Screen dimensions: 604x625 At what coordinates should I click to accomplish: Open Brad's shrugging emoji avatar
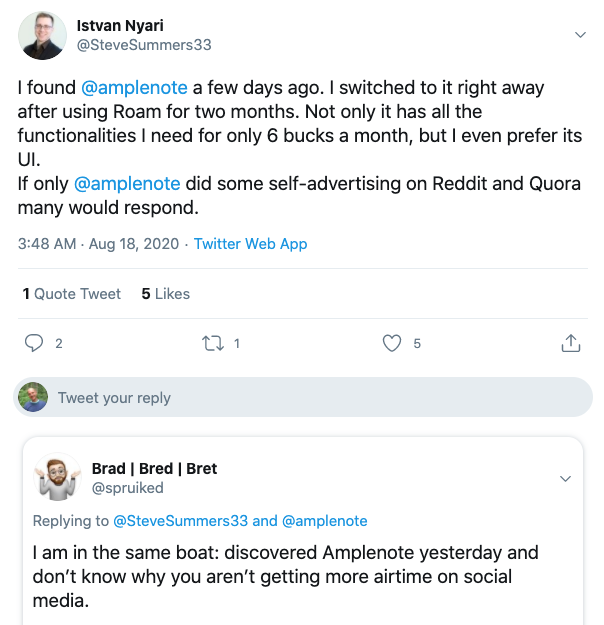pyautogui.click(x=57, y=478)
